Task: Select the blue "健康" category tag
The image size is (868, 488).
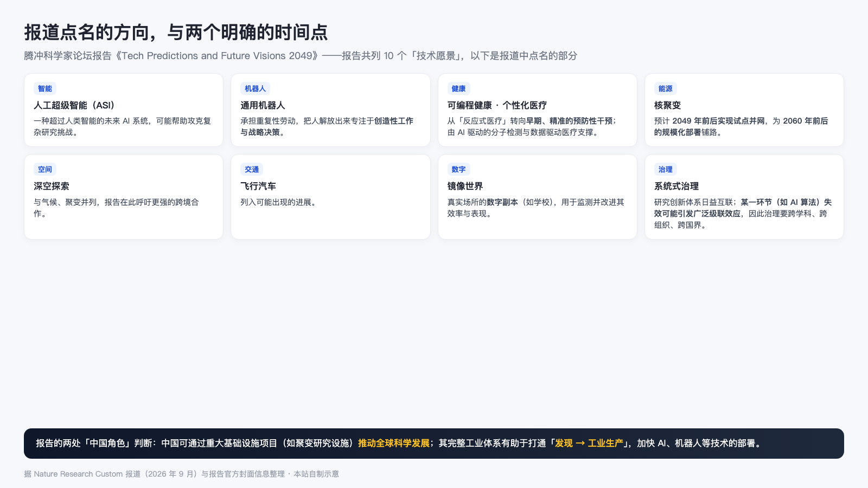Action: click(x=458, y=88)
